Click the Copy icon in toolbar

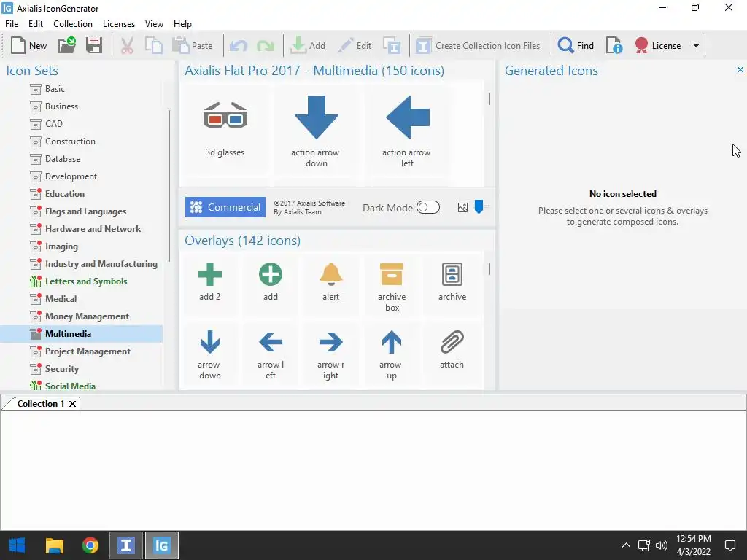click(153, 46)
